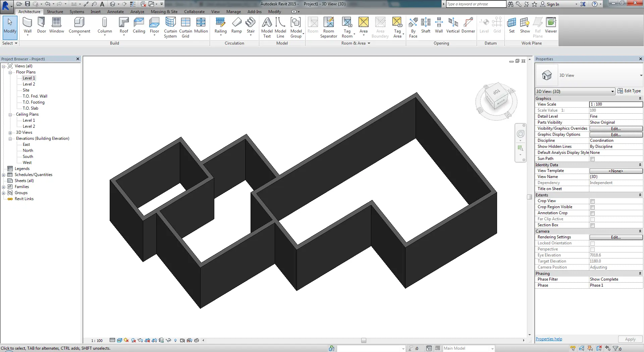Open the 3D View: {3D} instance dropdown
The width and height of the screenshot is (644, 352).
coord(612,91)
